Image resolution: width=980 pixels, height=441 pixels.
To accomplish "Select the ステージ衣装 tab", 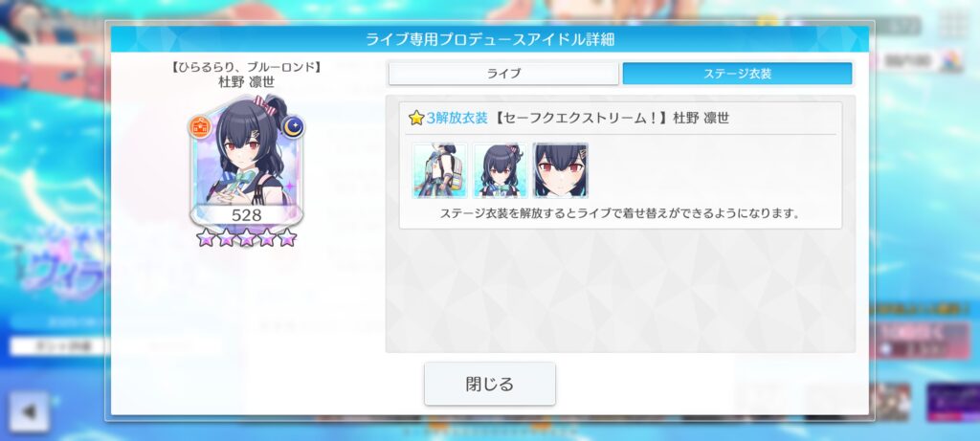I will (738, 73).
